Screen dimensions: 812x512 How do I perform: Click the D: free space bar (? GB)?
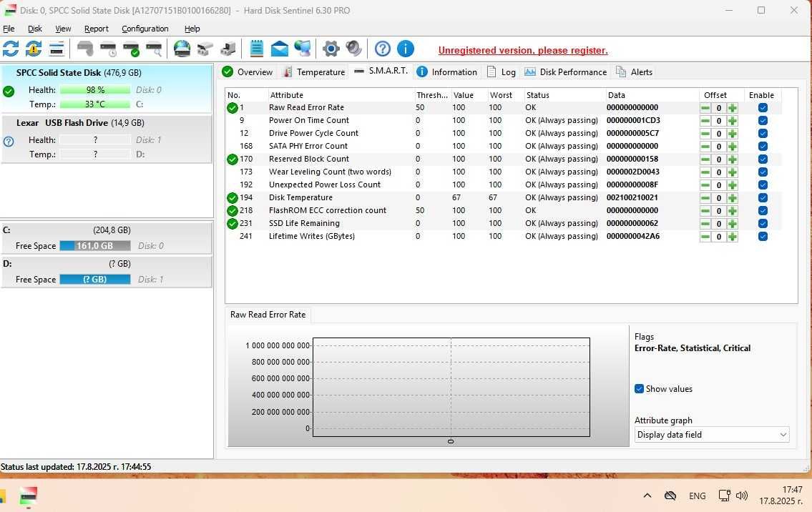(94, 280)
